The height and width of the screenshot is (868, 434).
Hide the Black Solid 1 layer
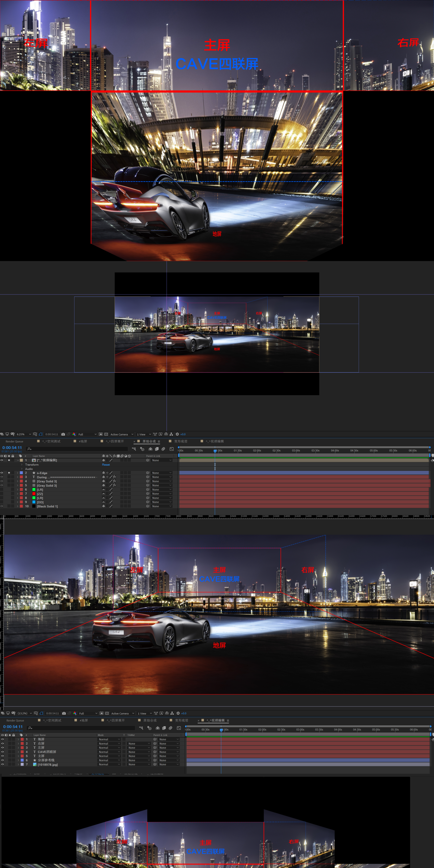2,506
